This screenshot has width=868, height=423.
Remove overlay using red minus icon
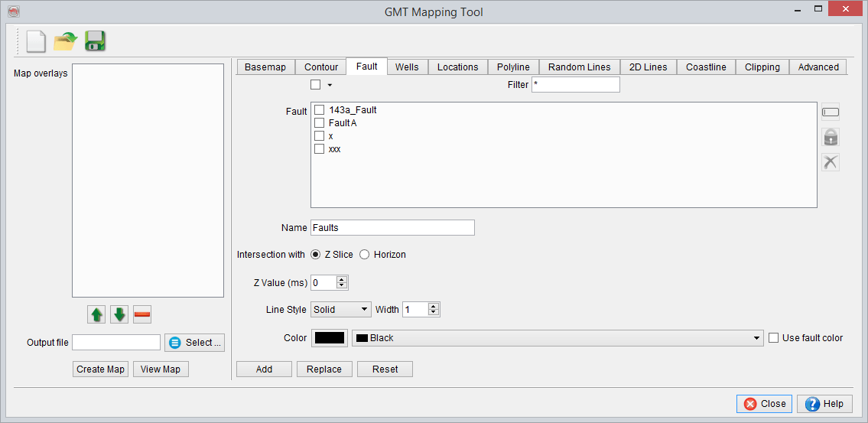click(142, 314)
